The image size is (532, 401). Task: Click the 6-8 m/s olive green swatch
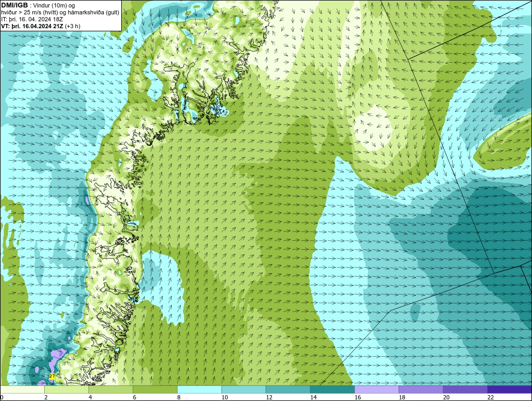155,389
